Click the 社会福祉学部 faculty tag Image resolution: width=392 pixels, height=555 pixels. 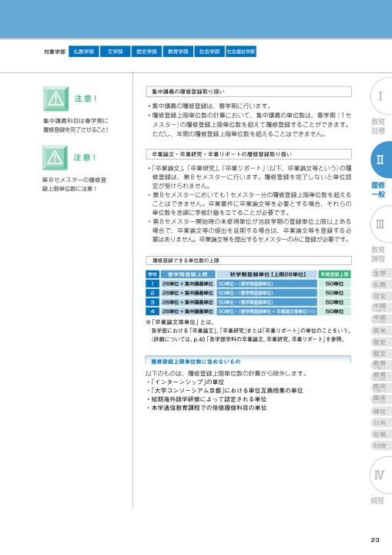[x=241, y=52]
